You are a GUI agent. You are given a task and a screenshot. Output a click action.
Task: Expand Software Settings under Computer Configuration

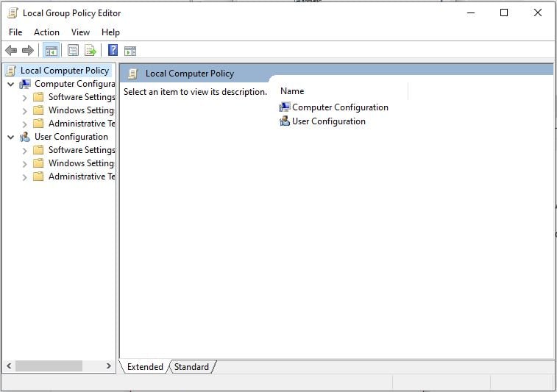tap(24, 98)
